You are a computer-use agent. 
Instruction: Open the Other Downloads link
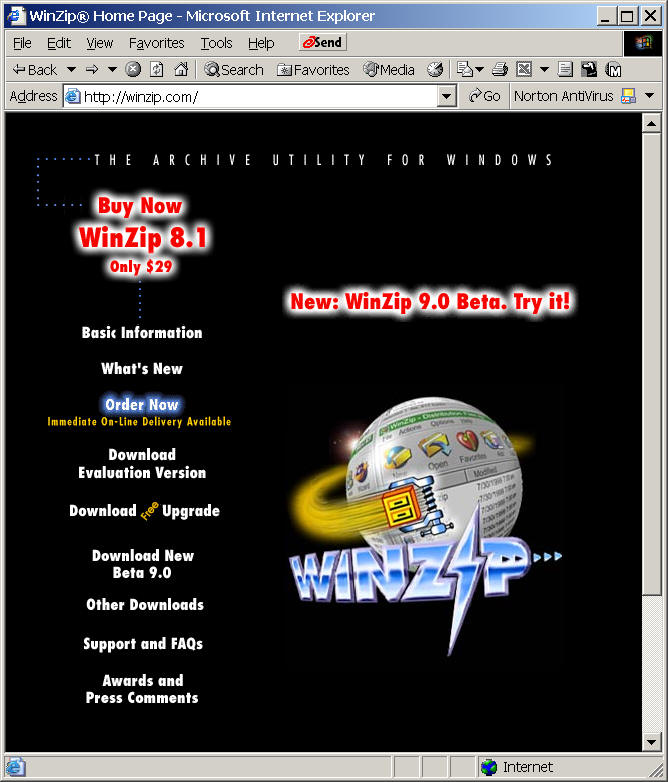[145, 604]
